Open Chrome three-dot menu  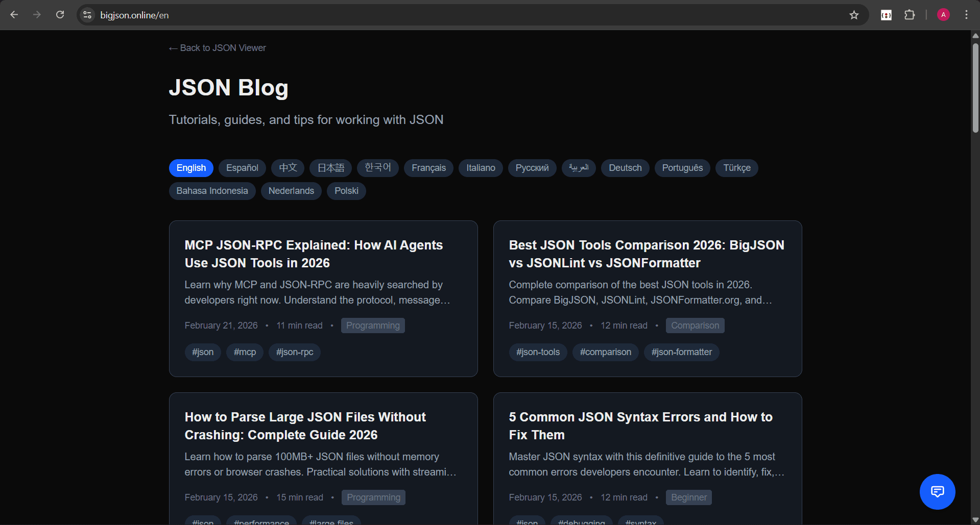coord(966,15)
